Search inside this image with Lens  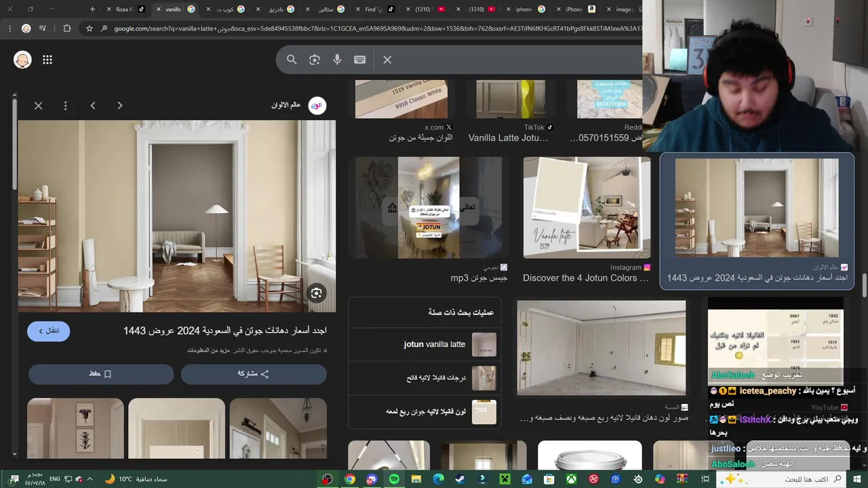click(316, 293)
